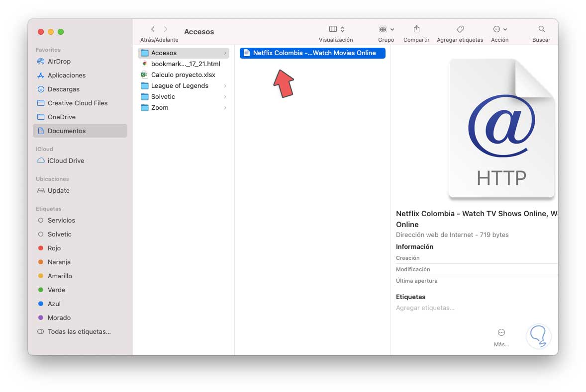
Task: Open OneDrive folder in sidebar
Action: click(80, 117)
